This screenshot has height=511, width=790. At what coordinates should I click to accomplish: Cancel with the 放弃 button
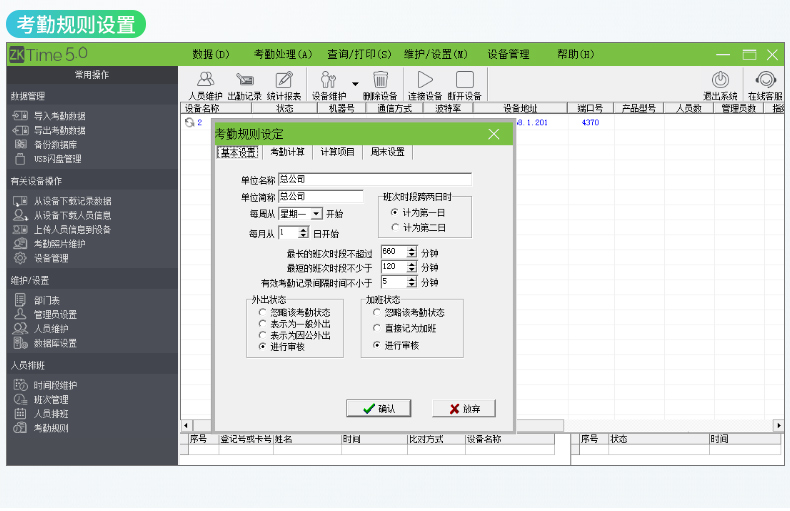click(464, 408)
